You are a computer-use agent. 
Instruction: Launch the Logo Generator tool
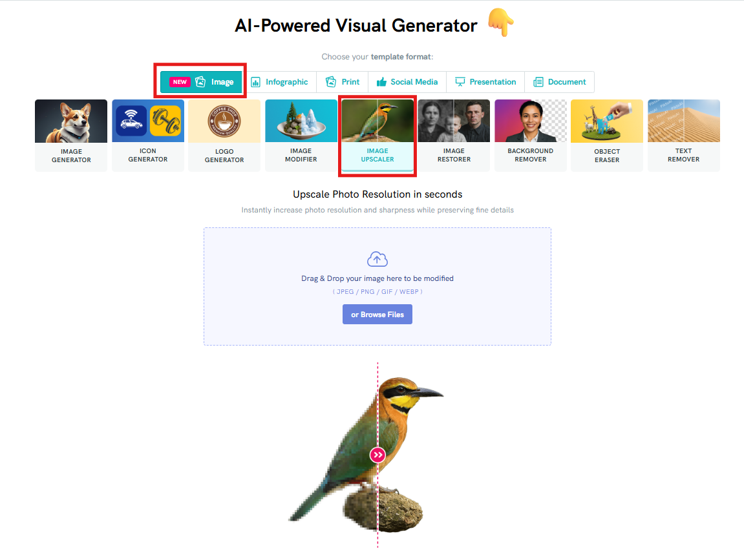coord(224,135)
